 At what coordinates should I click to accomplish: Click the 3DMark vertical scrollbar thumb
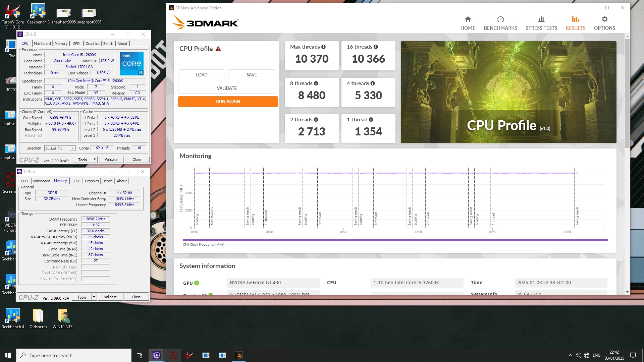(627, 93)
